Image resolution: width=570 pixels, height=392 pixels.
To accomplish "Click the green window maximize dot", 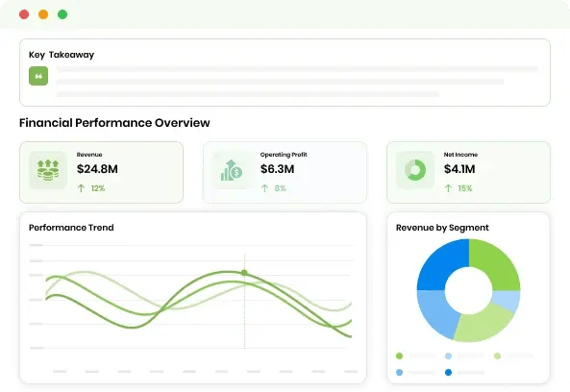I will 62,14.
